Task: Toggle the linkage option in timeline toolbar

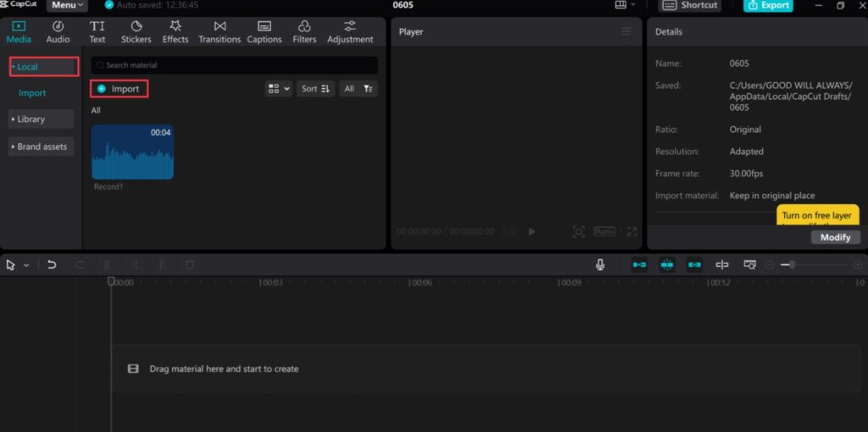Action: (x=695, y=265)
